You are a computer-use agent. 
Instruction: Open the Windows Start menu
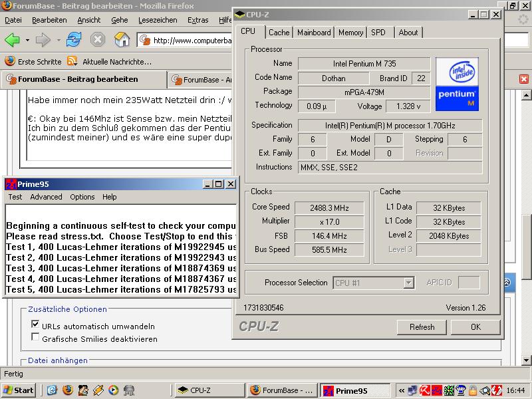coord(19,390)
